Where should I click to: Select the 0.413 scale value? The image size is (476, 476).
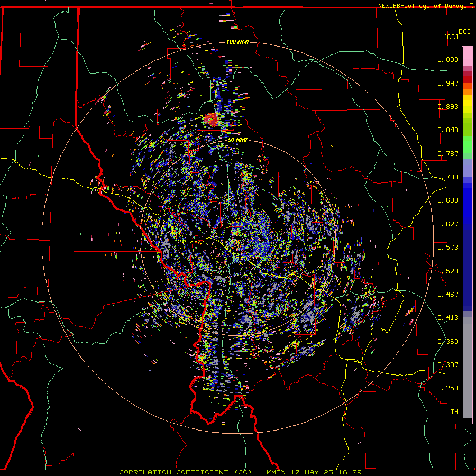coord(448,318)
